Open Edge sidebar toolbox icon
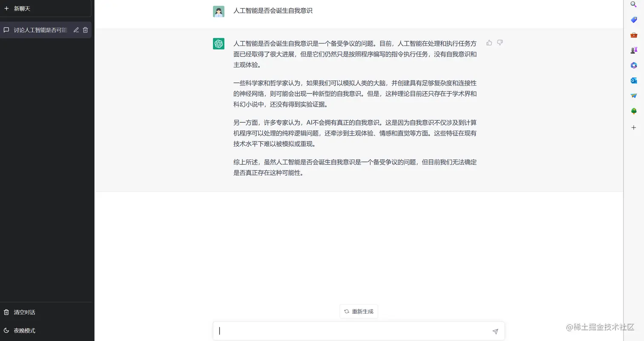The image size is (644, 341). pos(634,35)
